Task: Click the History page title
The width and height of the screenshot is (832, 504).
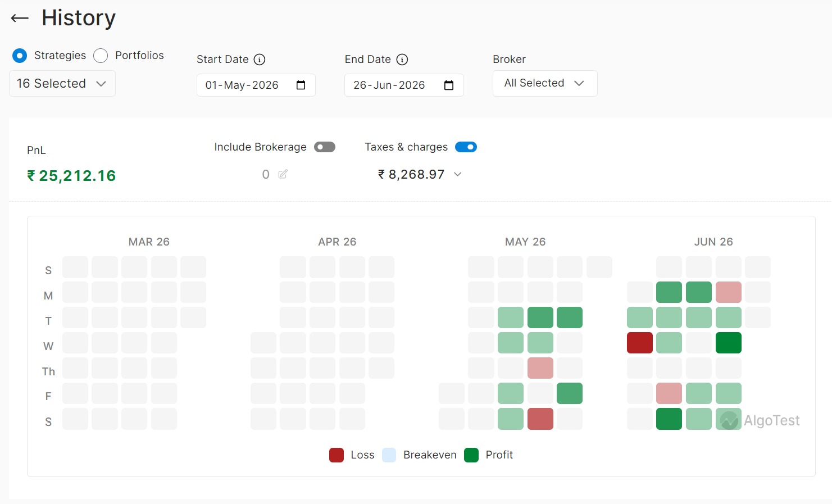Action: click(79, 18)
